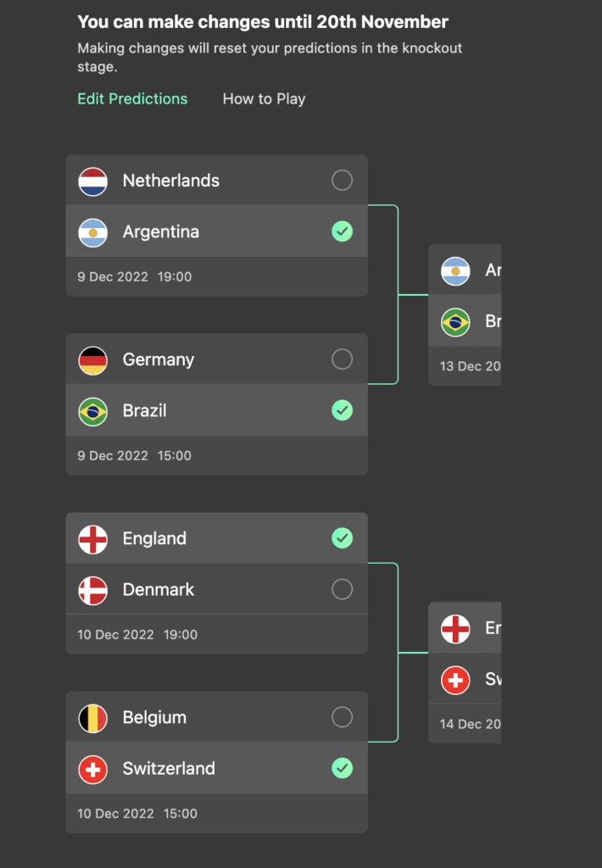Click the Switzerland team name row
Image resolution: width=602 pixels, height=868 pixels.
[x=216, y=768]
